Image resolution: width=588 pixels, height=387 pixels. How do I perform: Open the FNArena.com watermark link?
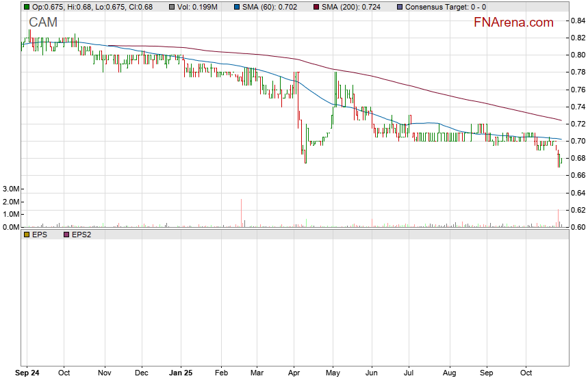pos(513,23)
